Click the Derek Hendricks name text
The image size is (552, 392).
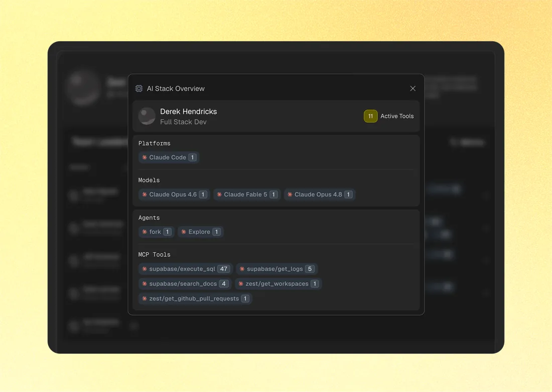[188, 111]
